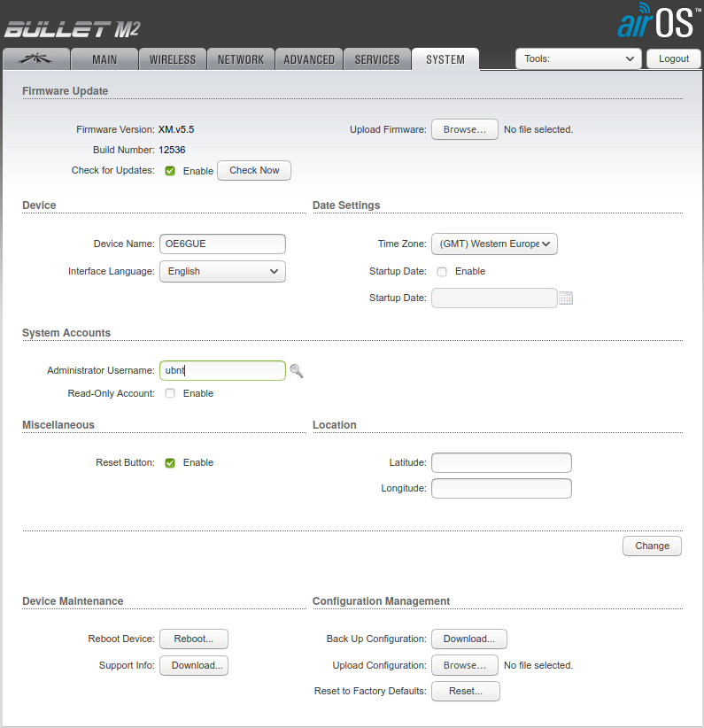Click the change password key icon
Image resolution: width=704 pixels, height=728 pixels.
click(x=297, y=370)
